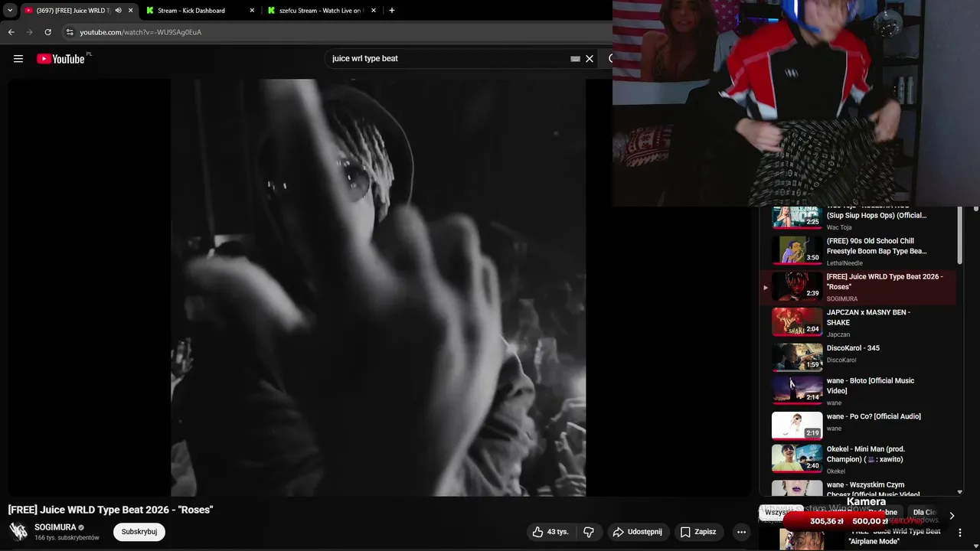Click the main video player

pyautogui.click(x=378, y=288)
